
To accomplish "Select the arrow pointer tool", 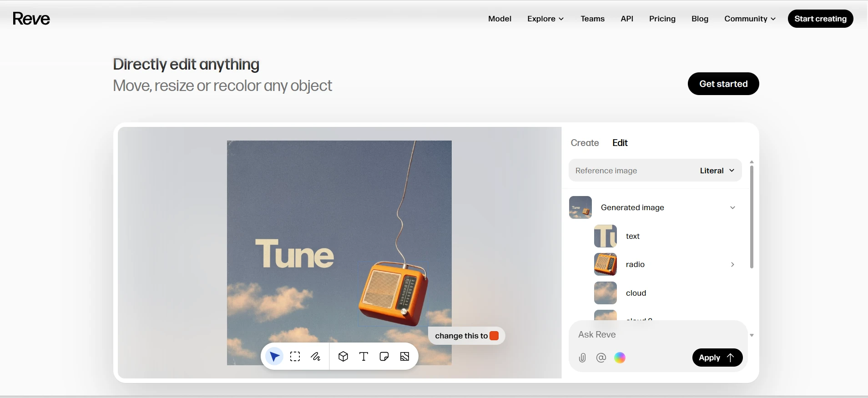I will 274,357.
